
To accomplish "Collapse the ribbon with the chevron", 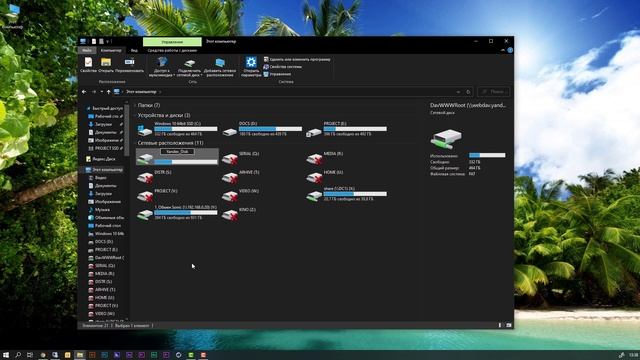I will 502,50.
